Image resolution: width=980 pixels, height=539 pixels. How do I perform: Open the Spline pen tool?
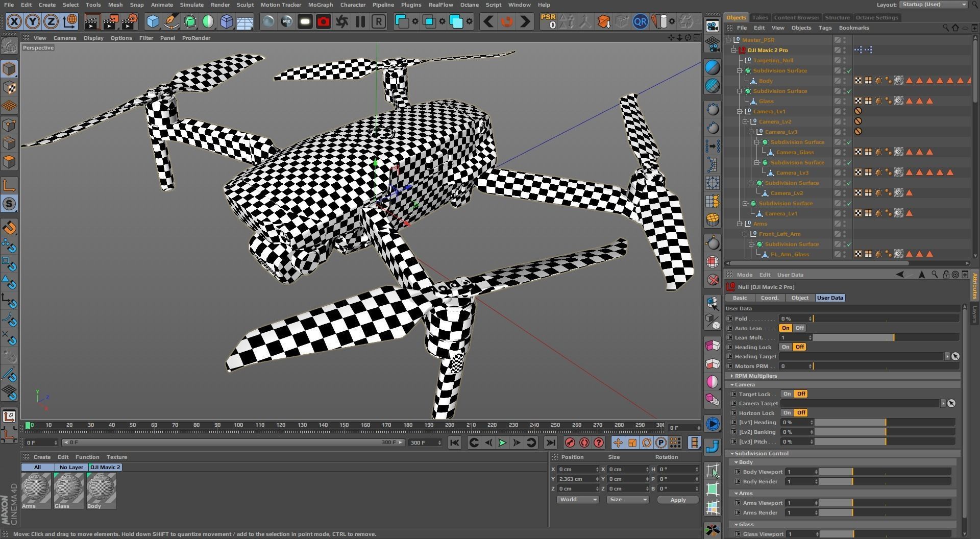tap(171, 21)
